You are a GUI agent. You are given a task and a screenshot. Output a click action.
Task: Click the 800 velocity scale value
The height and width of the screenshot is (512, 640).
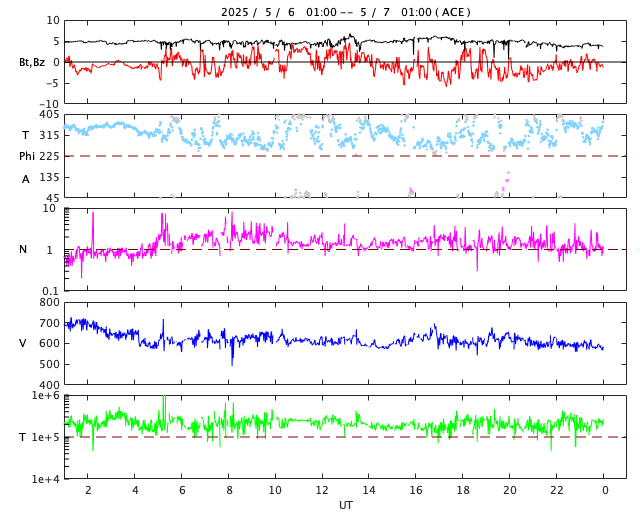49,302
